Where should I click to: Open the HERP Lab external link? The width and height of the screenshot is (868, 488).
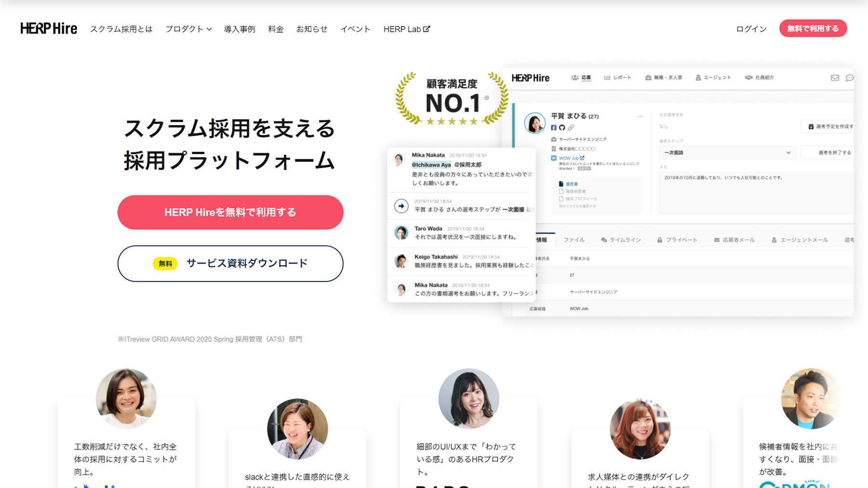407,29
